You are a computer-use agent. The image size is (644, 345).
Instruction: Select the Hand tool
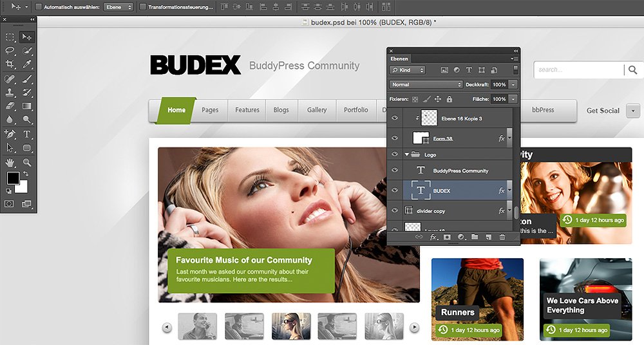pyautogui.click(x=10, y=162)
